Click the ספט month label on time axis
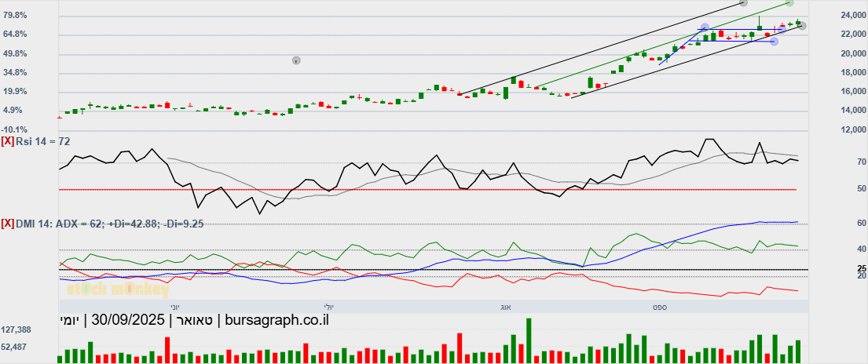Screen dimensions: 868x364 (661, 307)
